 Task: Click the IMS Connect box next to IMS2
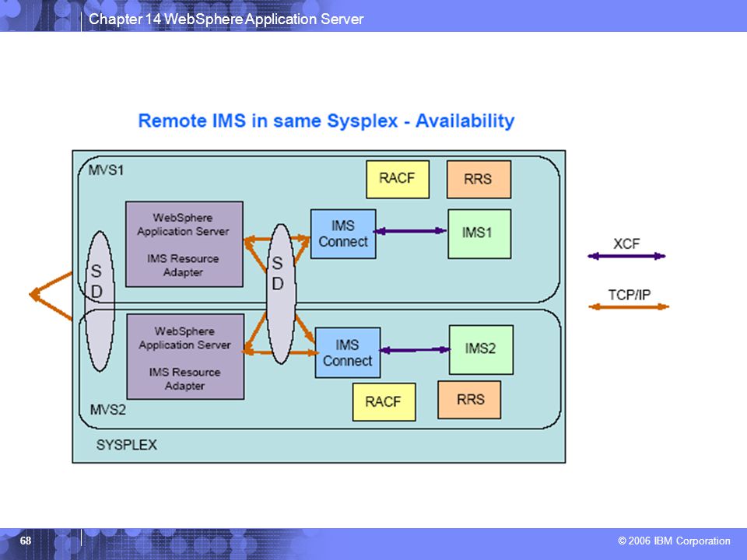pyautogui.click(x=348, y=352)
